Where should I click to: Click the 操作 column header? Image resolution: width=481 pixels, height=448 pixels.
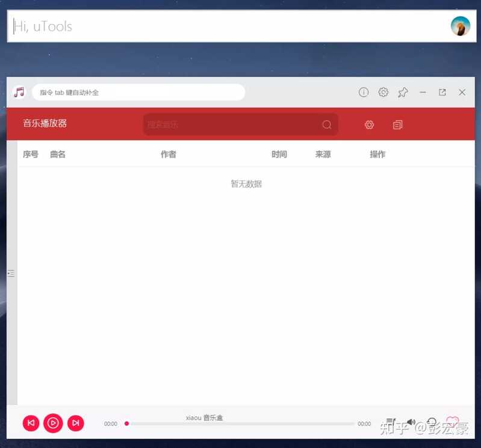pos(377,154)
